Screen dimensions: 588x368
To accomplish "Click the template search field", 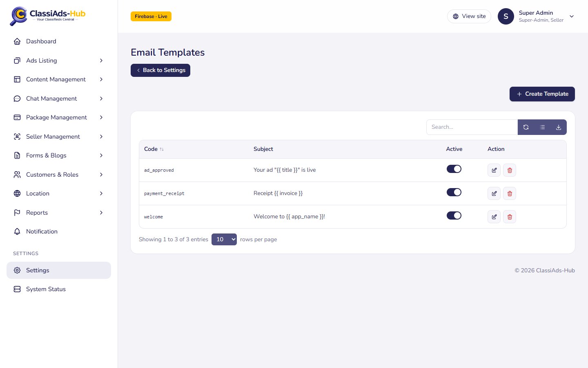I will point(472,127).
